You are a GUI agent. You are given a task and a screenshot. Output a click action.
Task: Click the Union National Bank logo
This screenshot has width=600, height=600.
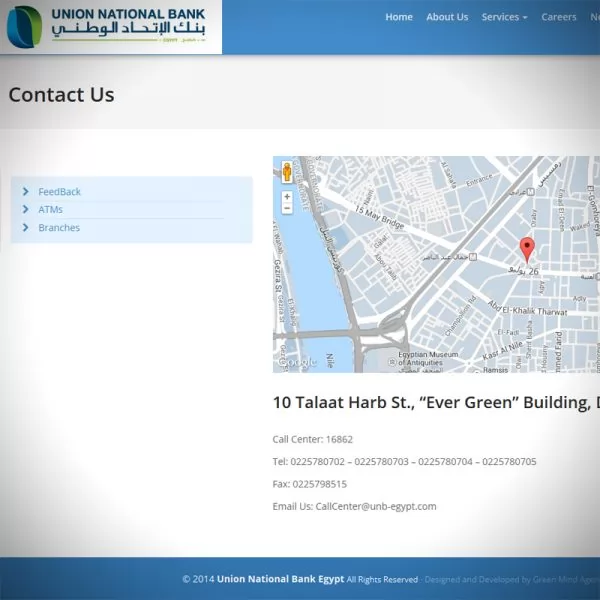(x=106, y=27)
